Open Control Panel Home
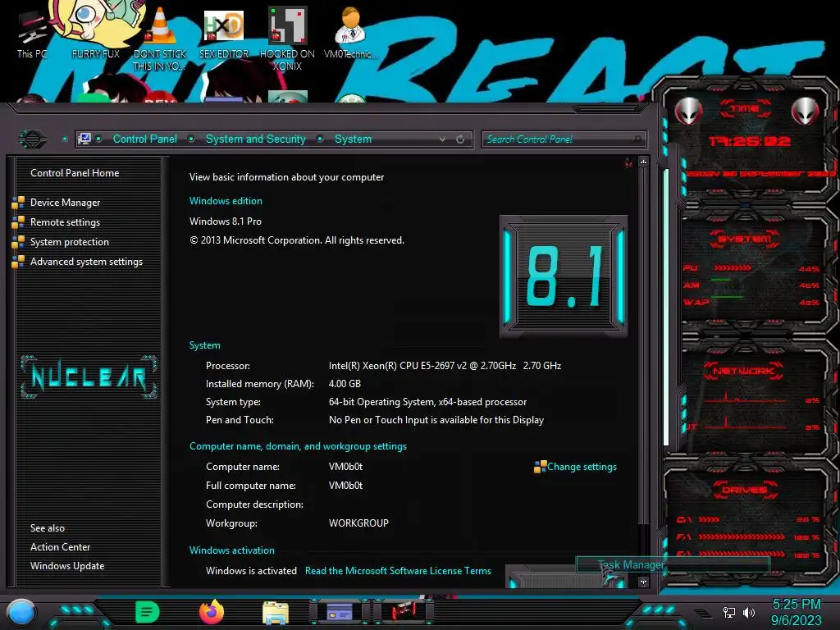This screenshot has width=840, height=630. click(x=75, y=173)
